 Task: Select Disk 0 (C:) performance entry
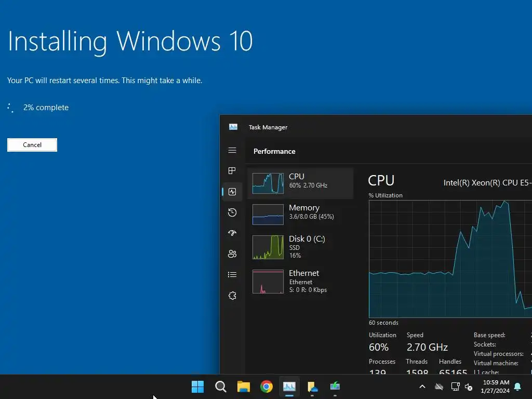[300, 247]
